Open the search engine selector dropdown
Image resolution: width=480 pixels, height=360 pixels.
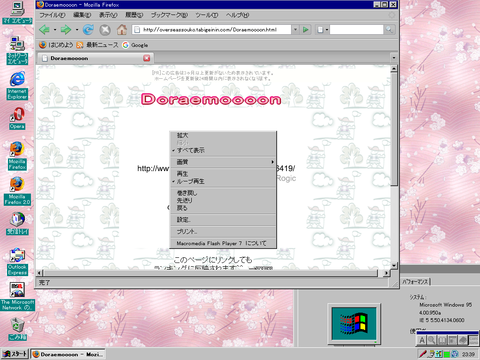(x=322, y=30)
